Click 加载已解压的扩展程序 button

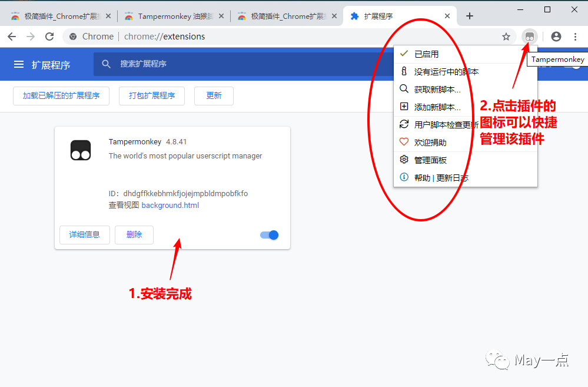click(61, 95)
